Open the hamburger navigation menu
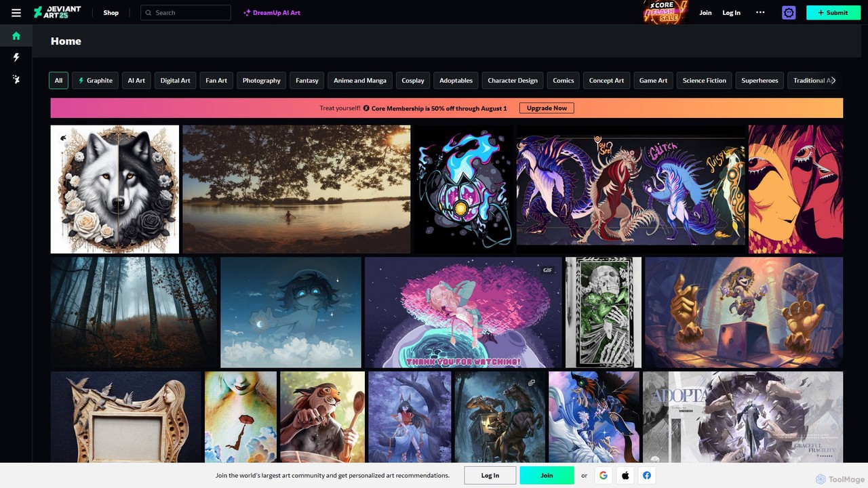Image resolution: width=868 pixels, height=488 pixels. coord(16,13)
